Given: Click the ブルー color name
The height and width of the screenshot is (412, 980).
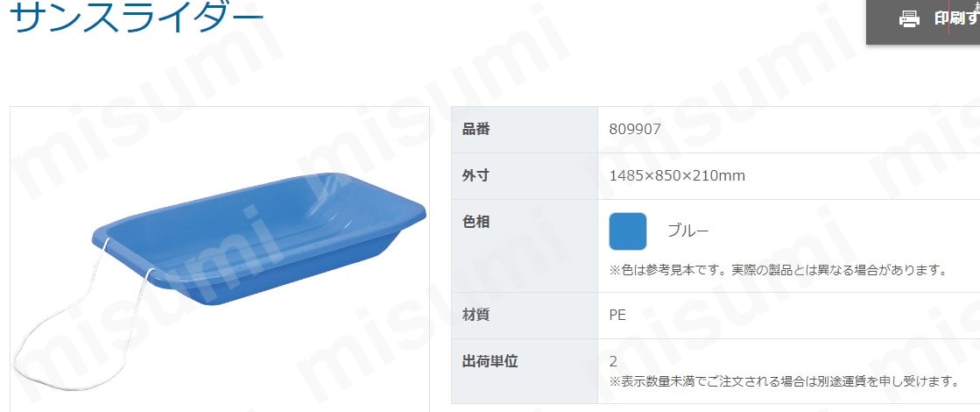Looking at the screenshot, I should (687, 231).
